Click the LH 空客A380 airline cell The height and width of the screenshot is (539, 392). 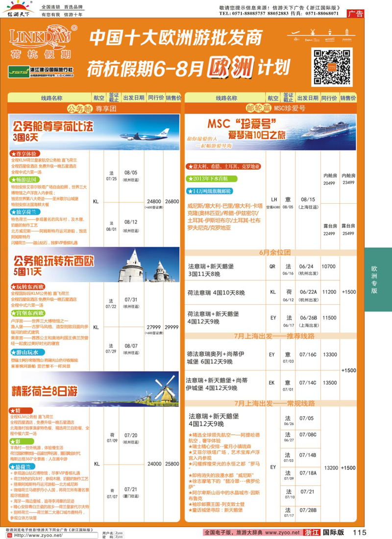[x=274, y=203]
